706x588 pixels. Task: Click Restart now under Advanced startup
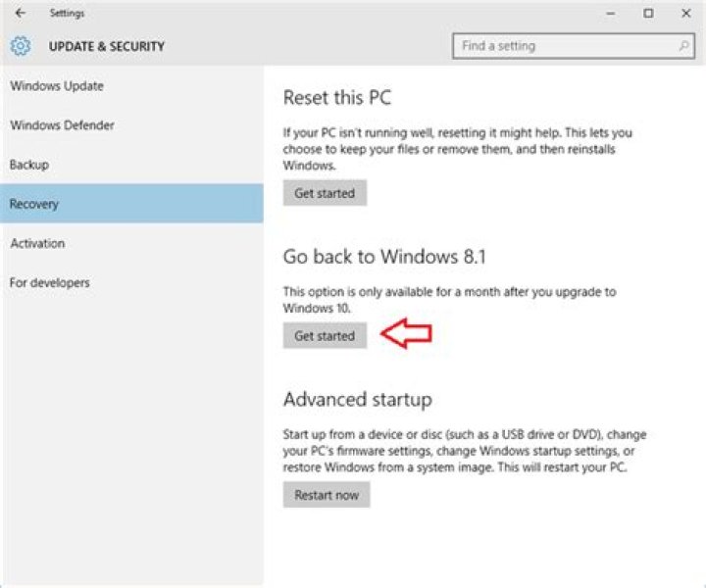pos(327,495)
